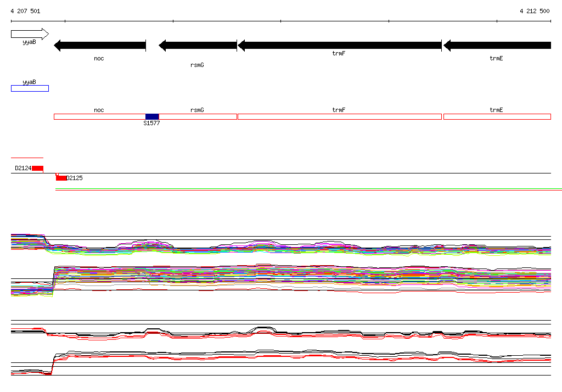This screenshot has height=392, width=562.
Task: Click the black trmF gene arrow
Action: pos(340,46)
